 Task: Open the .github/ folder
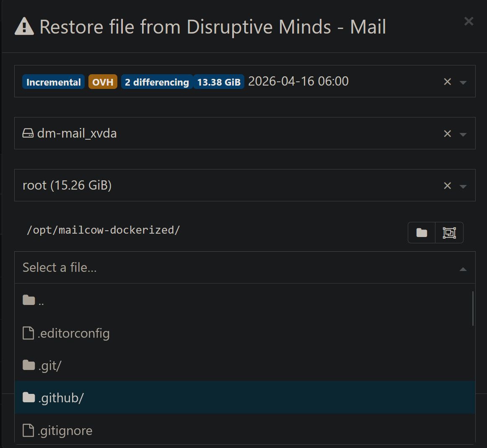click(61, 398)
